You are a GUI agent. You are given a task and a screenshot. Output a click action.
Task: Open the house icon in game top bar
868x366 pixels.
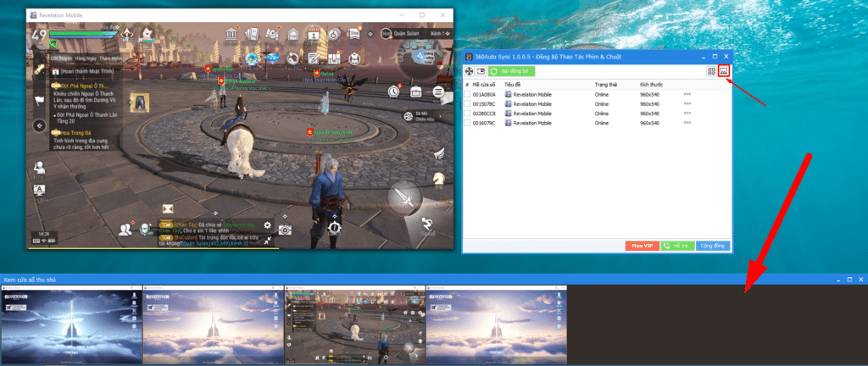[292, 34]
